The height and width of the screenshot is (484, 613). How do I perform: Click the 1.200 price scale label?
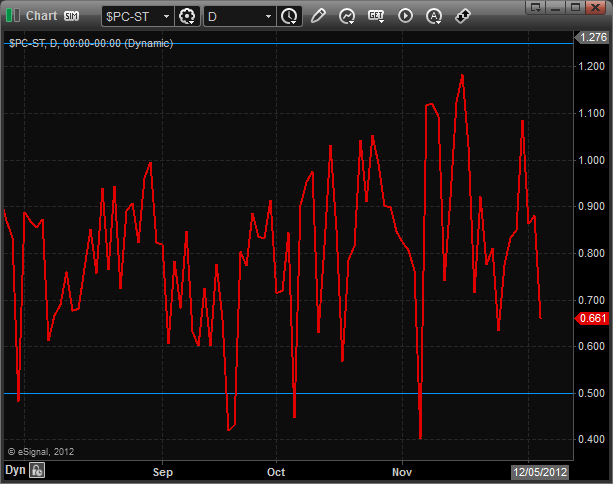[x=591, y=66]
